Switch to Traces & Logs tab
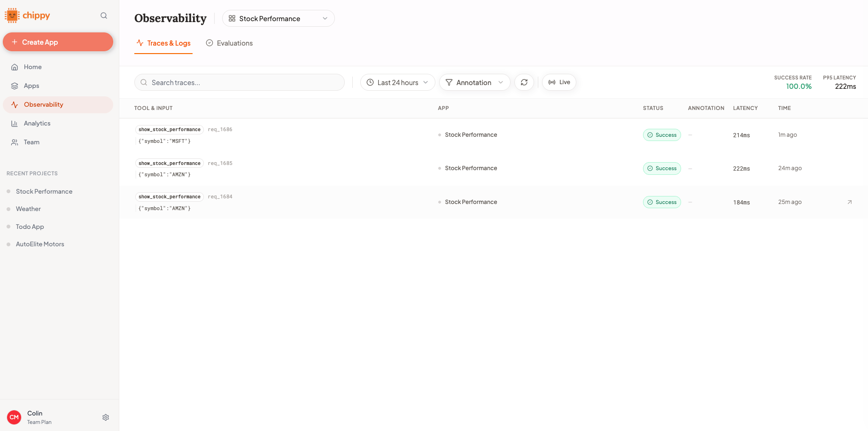Screen dimensions: 868x431 click(163, 43)
